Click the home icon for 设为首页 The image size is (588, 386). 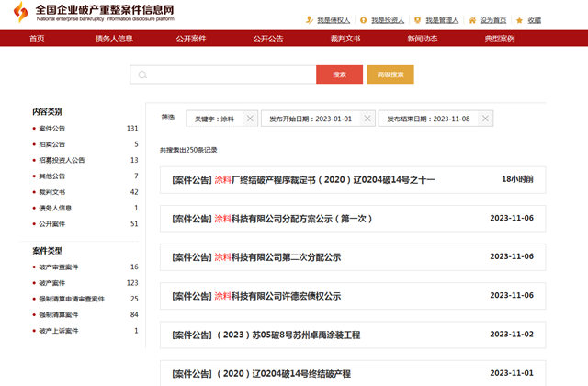click(x=474, y=19)
